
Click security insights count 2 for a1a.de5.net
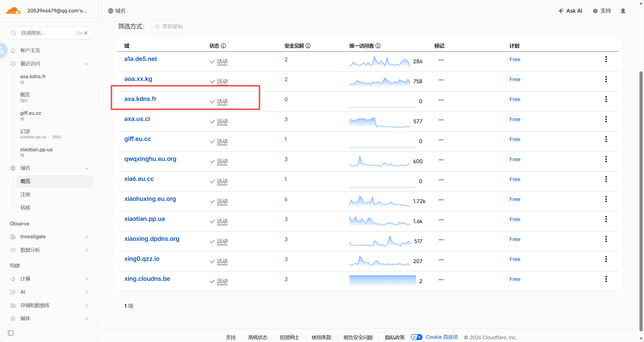pyautogui.click(x=286, y=59)
